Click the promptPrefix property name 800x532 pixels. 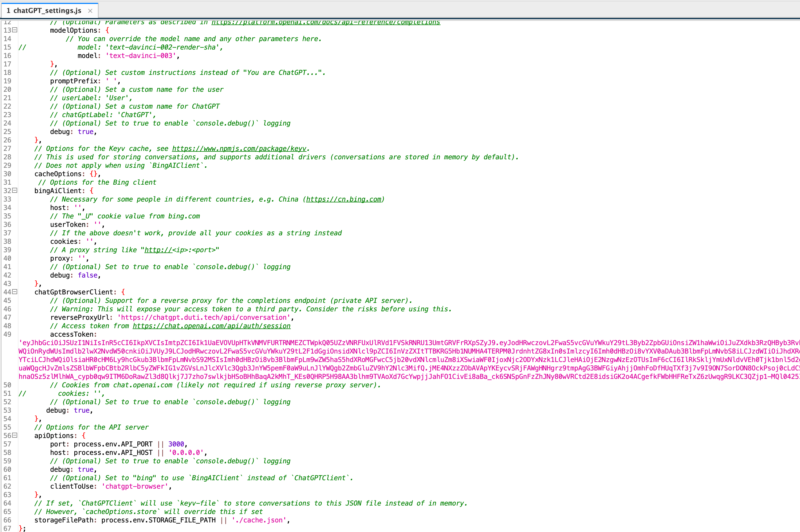(74, 81)
